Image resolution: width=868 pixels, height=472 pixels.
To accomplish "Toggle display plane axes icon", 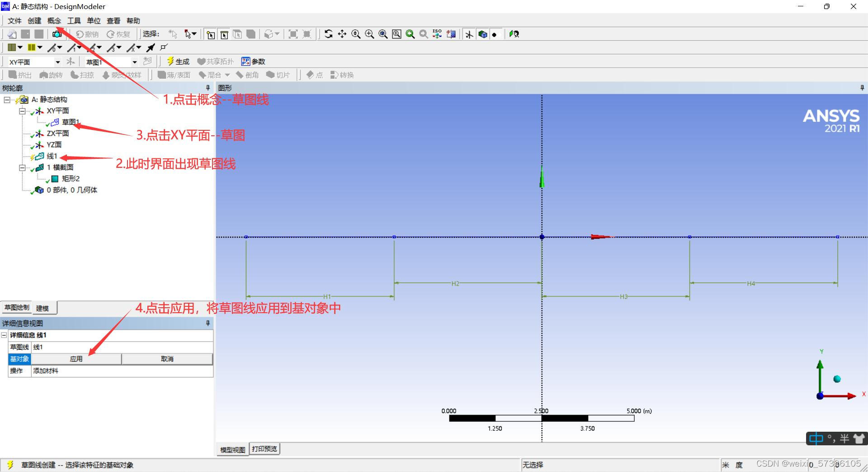I will tap(469, 34).
